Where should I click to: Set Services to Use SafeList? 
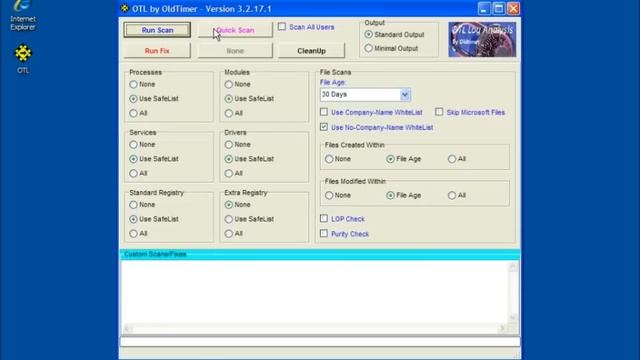pyautogui.click(x=133, y=159)
